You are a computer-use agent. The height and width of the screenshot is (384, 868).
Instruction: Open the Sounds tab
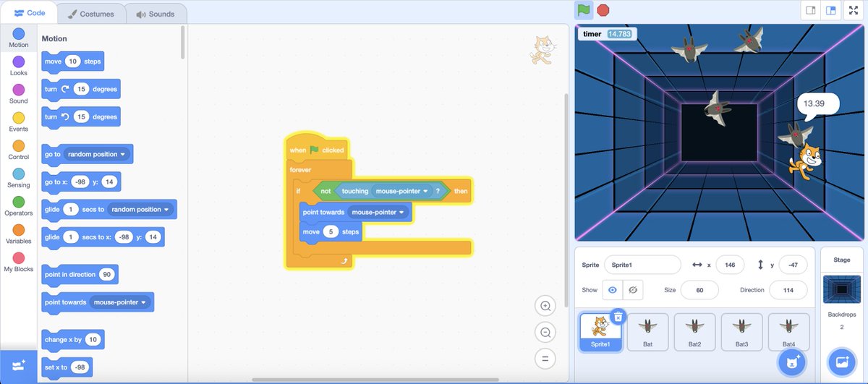pos(155,14)
